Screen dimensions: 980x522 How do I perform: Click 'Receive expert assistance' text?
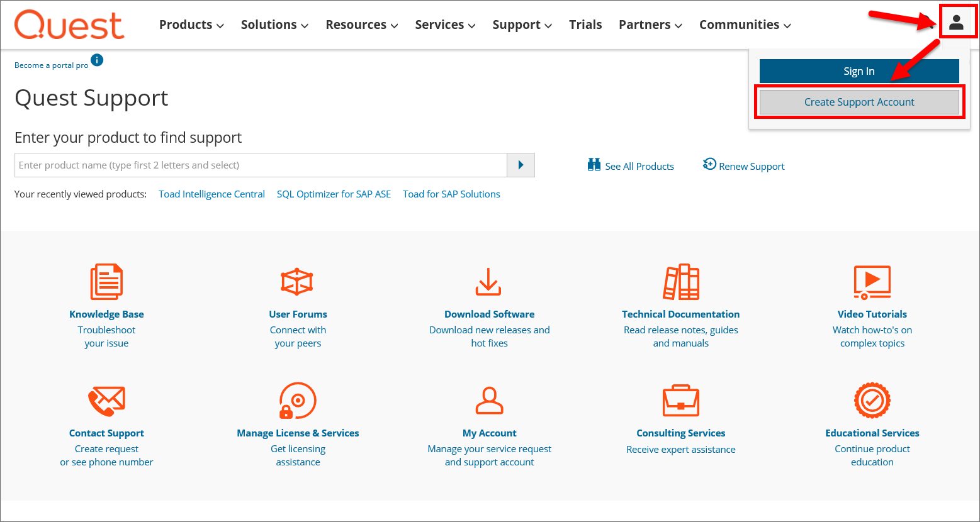tap(680, 449)
